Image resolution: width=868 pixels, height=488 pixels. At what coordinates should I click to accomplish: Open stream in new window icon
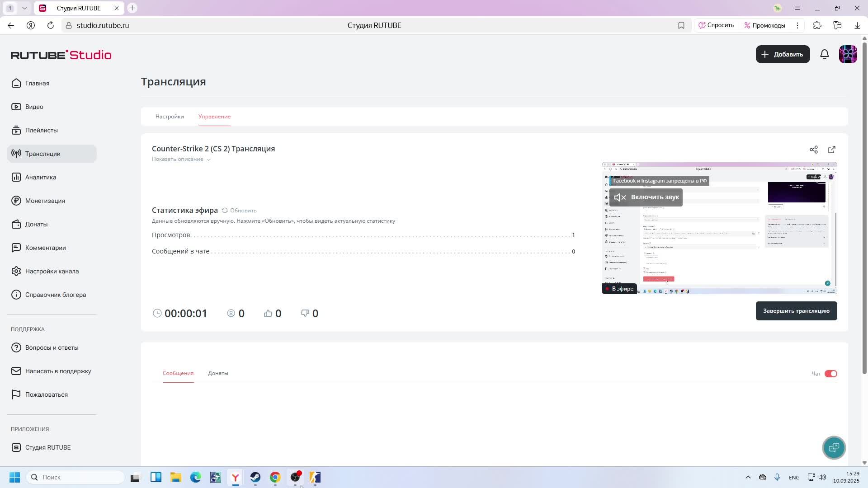(x=832, y=150)
